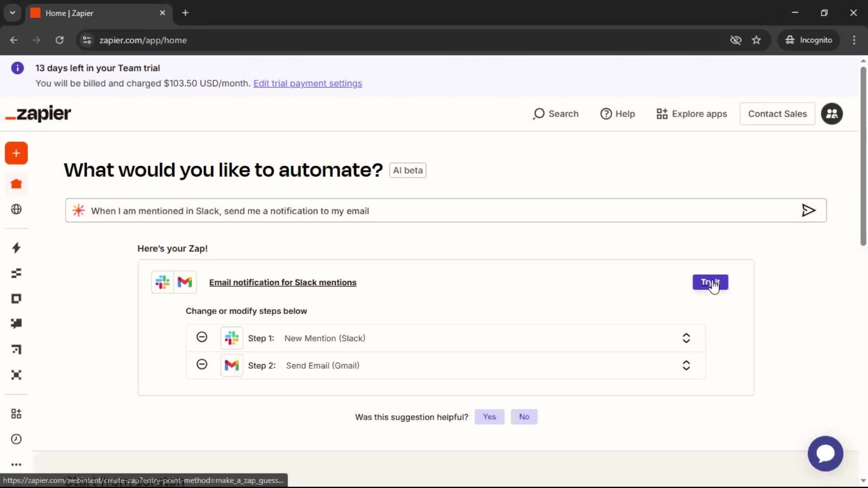Image resolution: width=868 pixels, height=488 pixels.
Task: Click the Try it button
Action: [x=710, y=282]
